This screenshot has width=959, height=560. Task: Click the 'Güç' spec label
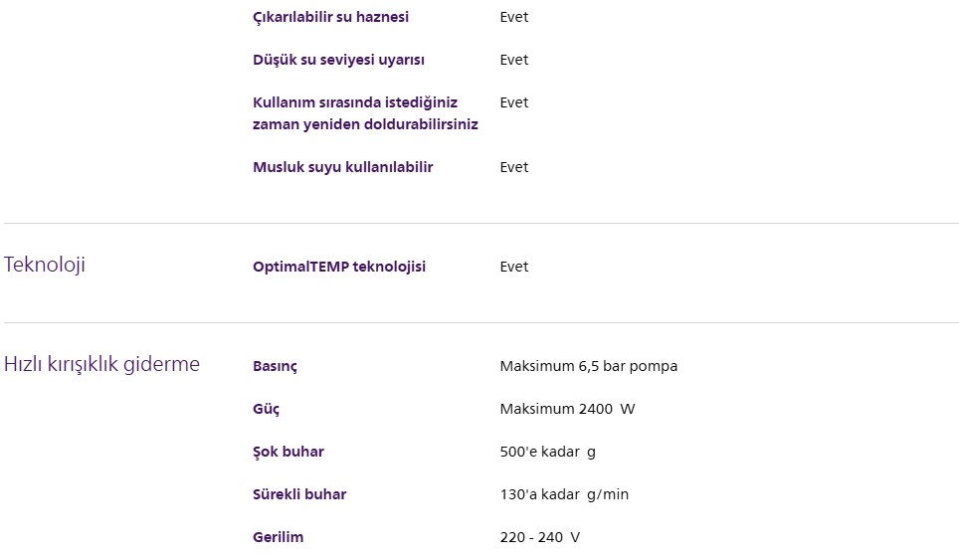(x=266, y=409)
